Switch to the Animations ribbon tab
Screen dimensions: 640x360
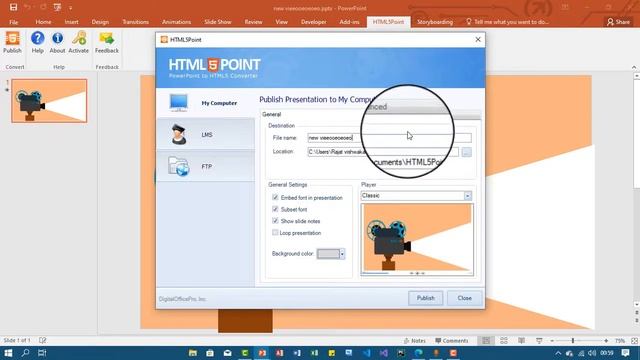(176, 22)
